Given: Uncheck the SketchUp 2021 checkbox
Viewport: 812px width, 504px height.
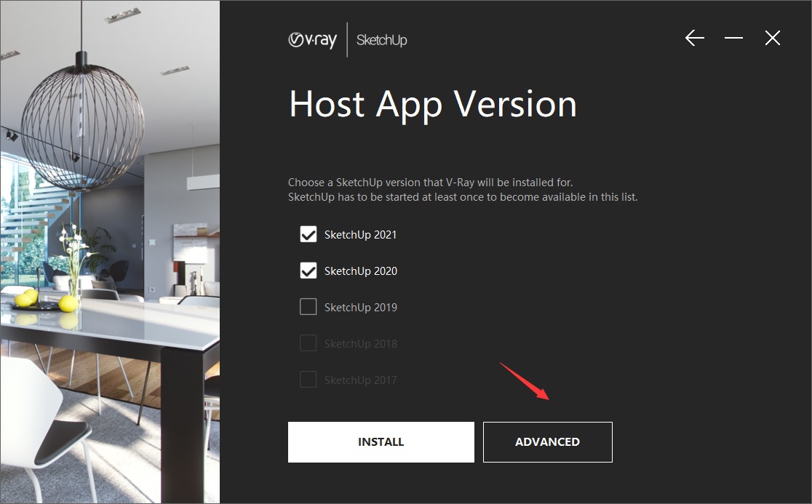Looking at the screenshot, I should coord(308,234).
